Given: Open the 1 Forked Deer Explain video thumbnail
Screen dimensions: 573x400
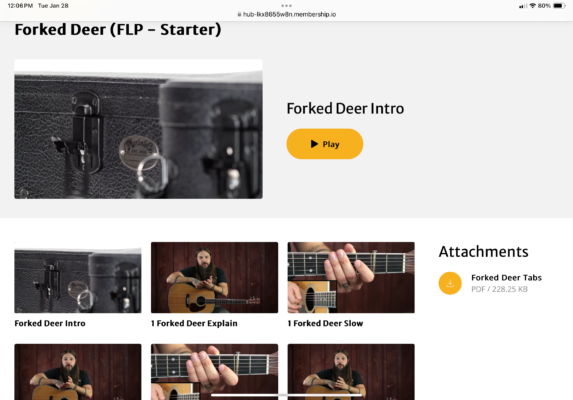Looking at the screenshot, I should pos(215,278).
